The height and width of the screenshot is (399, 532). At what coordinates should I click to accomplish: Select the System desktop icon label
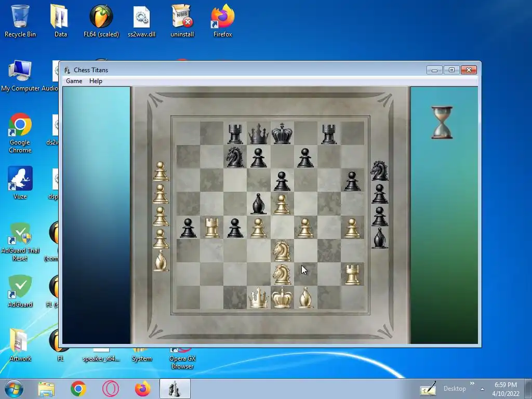coord(141,358)
